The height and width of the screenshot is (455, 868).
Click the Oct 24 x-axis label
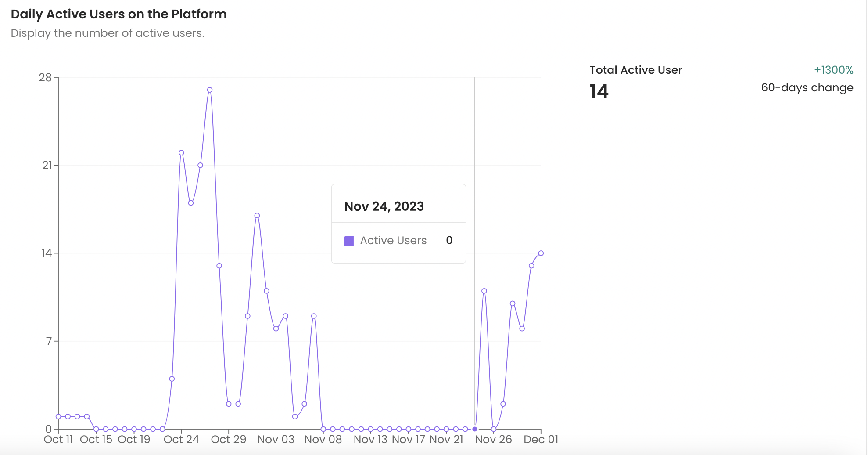click(x=181, y=440)
